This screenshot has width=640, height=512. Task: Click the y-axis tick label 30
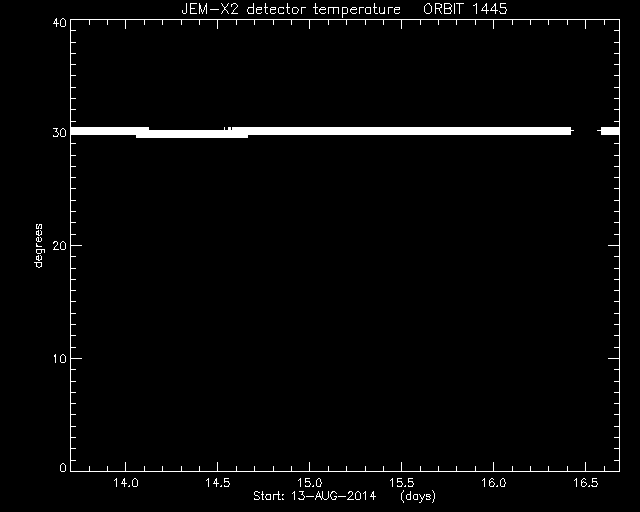click(x=60, y=133)
